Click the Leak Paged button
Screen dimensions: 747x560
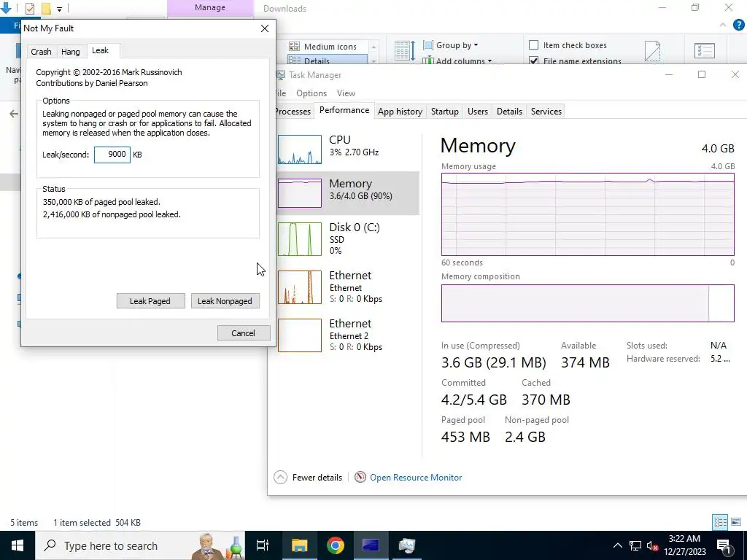click(x=150, y=301)
